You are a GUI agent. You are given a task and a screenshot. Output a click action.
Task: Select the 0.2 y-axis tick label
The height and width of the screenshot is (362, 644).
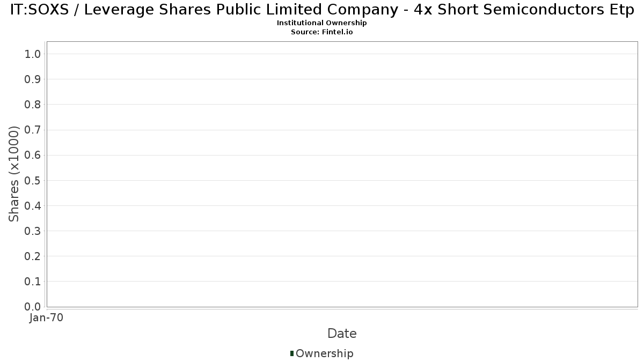(x=33, y=256)
